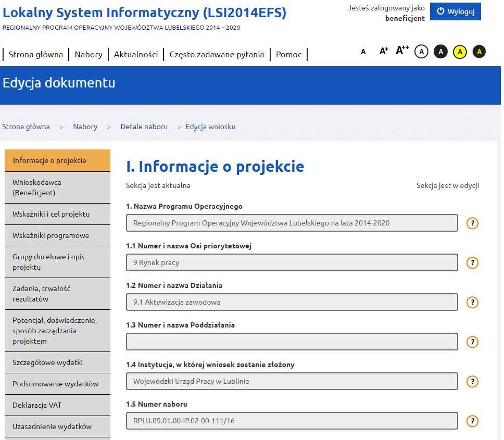The image size is (504, 440).
Task: Click the Lokalny System Informatyczny title
Action: (x=144, y=12)
